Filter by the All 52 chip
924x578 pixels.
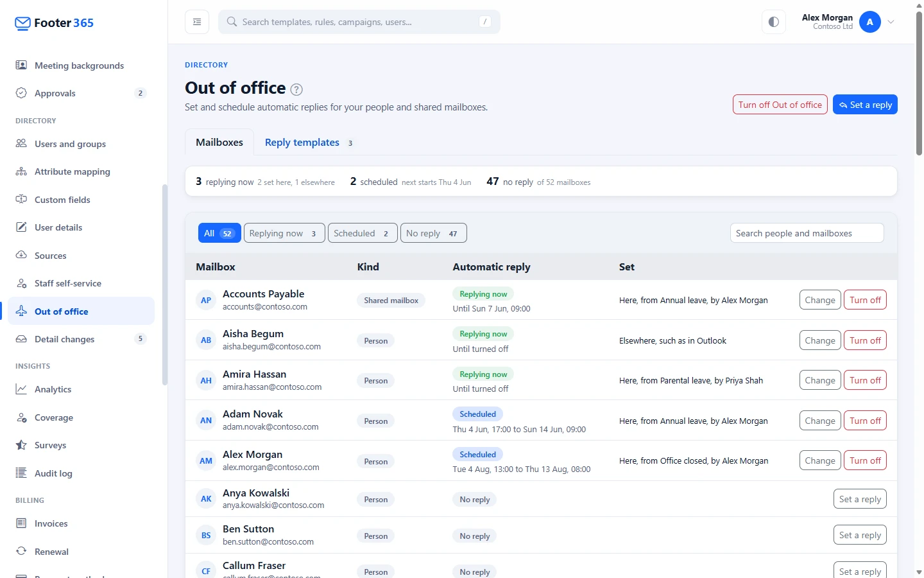(219, 233)
